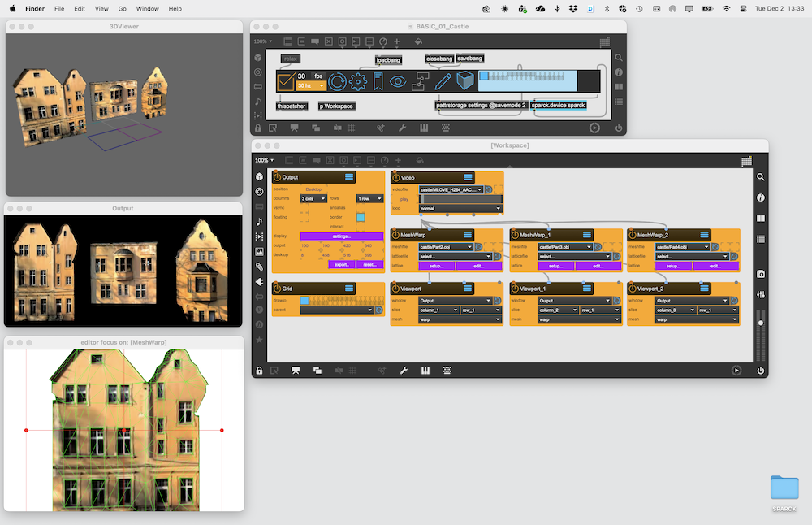Open the Viewport_1 slice column_2 dropdown
The height and width of the screenshot is (525, 812).
coord(559,310)
